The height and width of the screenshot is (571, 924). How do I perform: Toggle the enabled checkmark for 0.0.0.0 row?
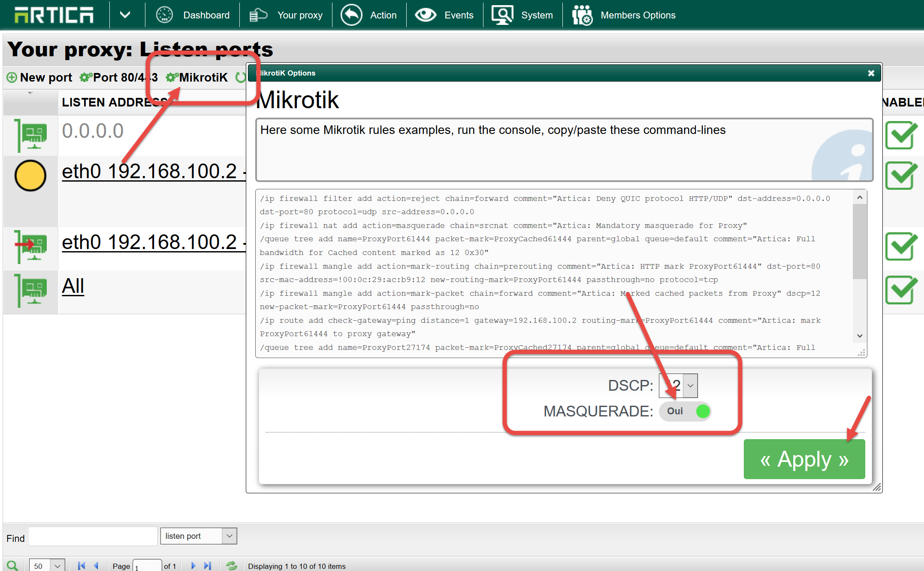pyautogui.click(x=901, y=135)
